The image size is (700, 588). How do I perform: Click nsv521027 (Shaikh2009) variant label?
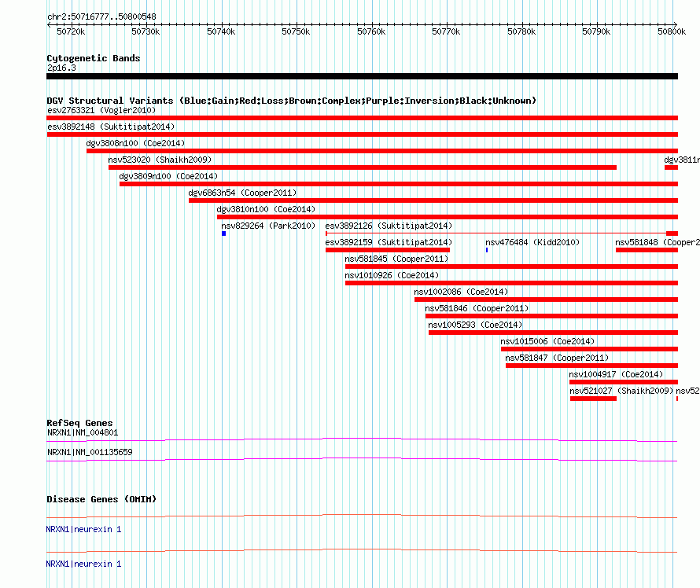point(621,391)
